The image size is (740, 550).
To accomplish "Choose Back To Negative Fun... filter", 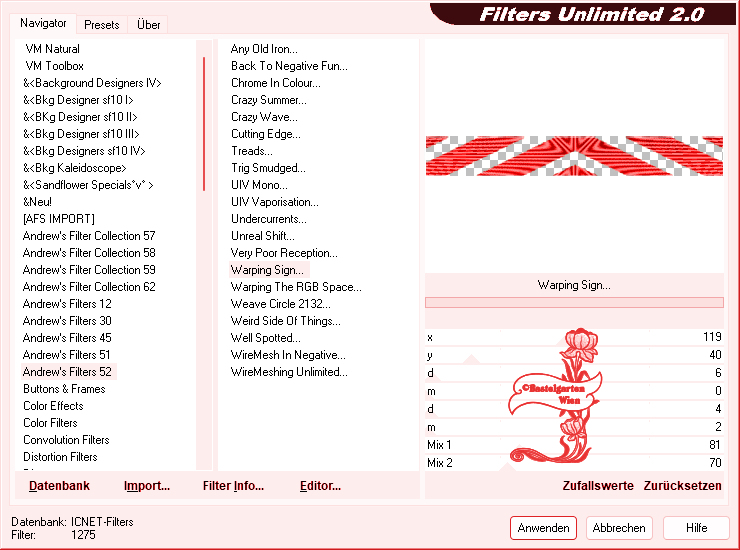I will [289, 66].
